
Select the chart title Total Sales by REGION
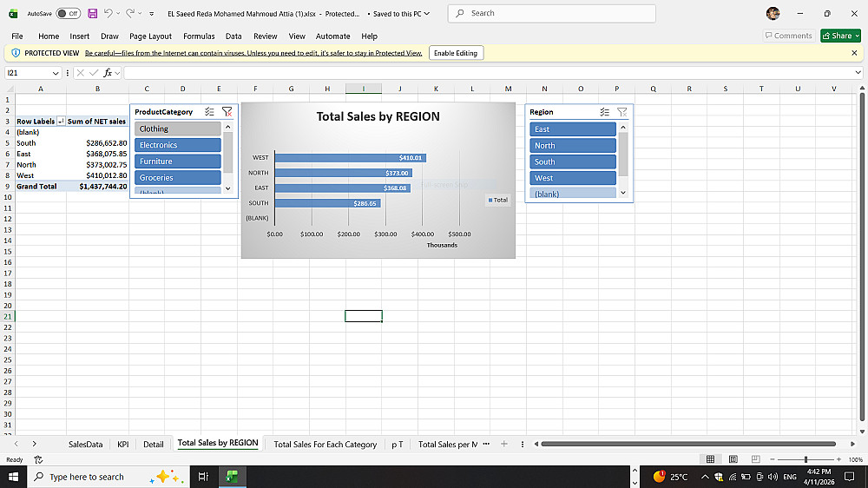[x=378, y=116]
